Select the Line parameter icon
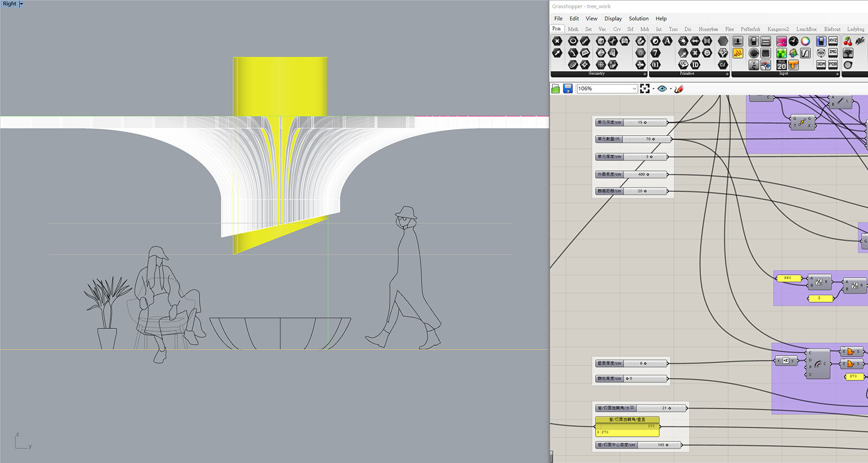The width and height of the screenshot is (868, 463). coord(585,41)
